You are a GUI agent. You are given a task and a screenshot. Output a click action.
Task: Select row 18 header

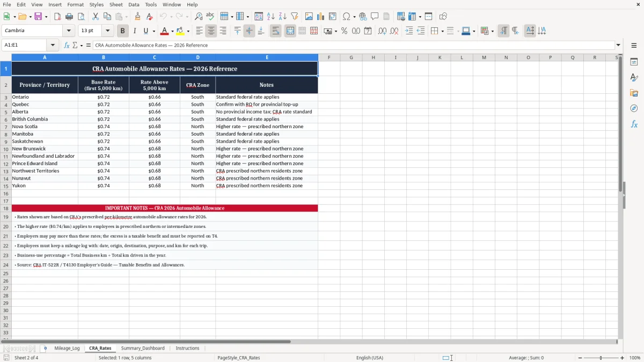[x=6, y=208]
